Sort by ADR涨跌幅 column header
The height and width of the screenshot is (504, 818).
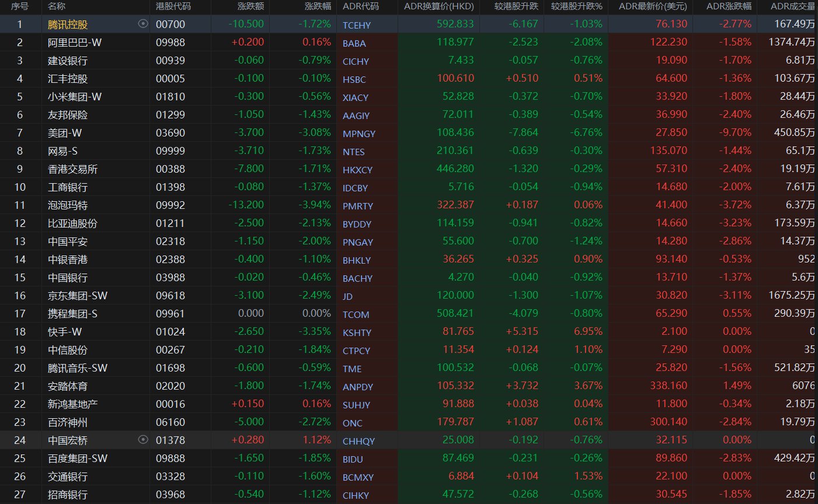(x=729, y=6)
